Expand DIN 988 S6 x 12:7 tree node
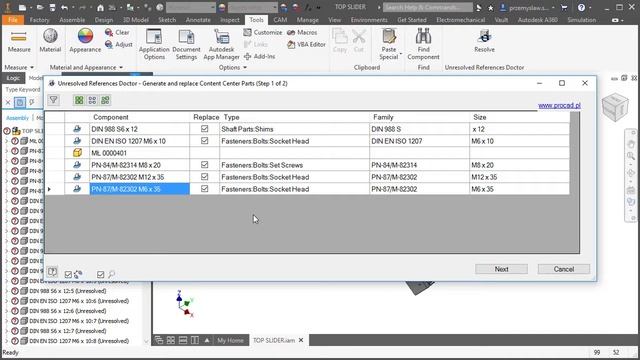The image size is (640, 360). click(x=6, y=331)
